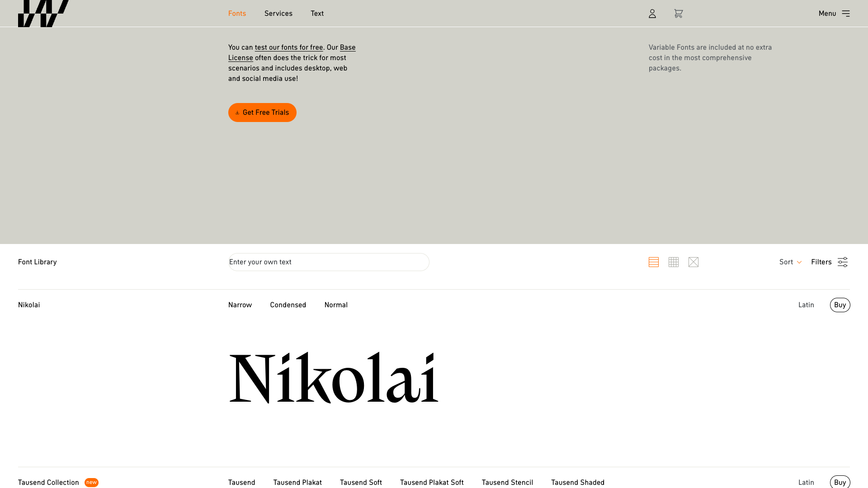Screen dimensions: 868x488
Task: Open the hamburger Menu button
Action: [x=834, y=14]
